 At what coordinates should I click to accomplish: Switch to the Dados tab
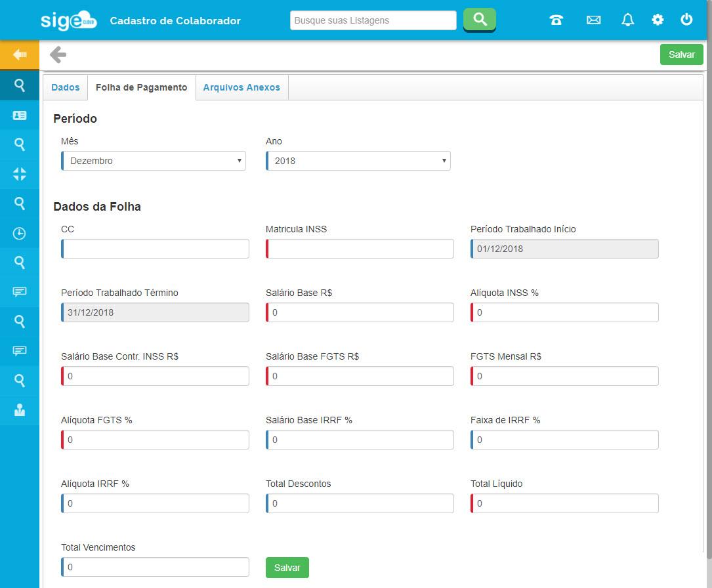pos(66,87)
